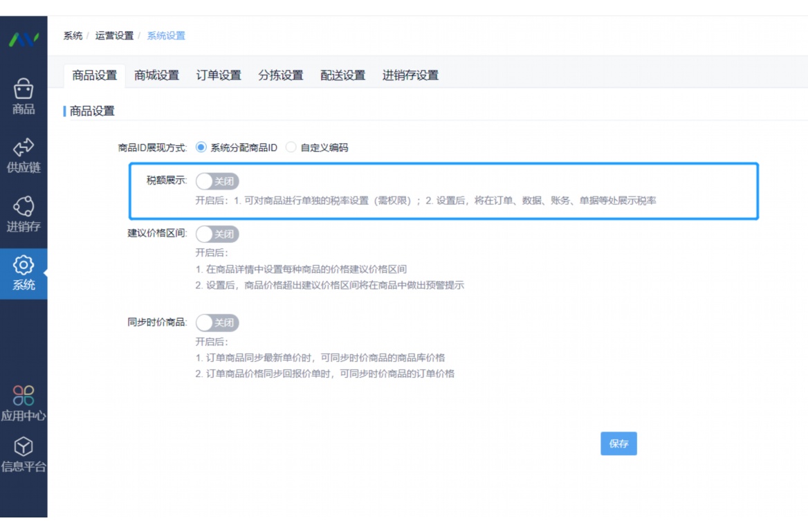This screenshot has height=532, width=808.
Task: Switch to the 分拣设置 tab
Action: click(x=279, y=75)
